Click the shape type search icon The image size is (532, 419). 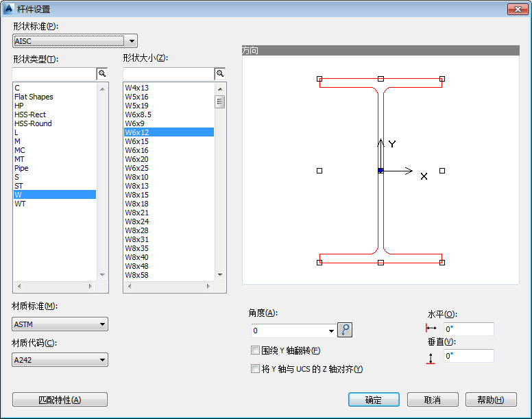(102, 73)
